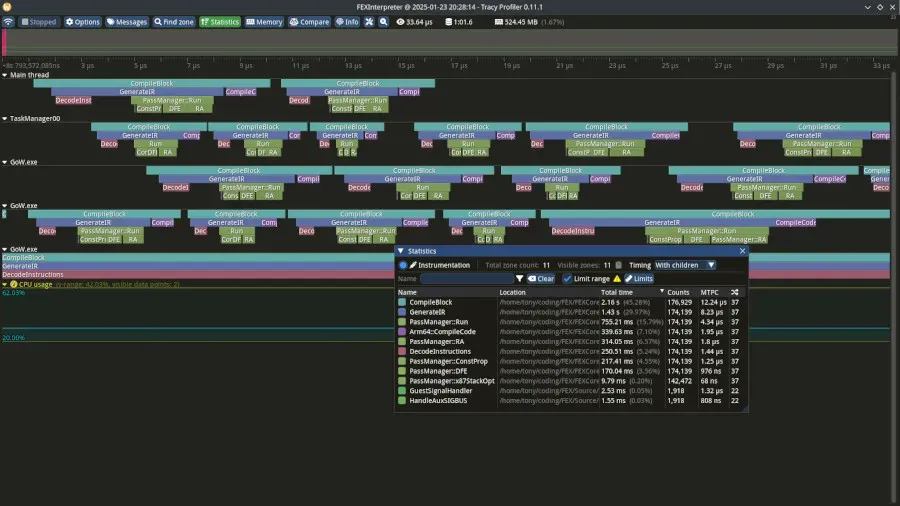The image size is (900, 506).
Task: Click the wifi connection icon
Action: (8, 22)
